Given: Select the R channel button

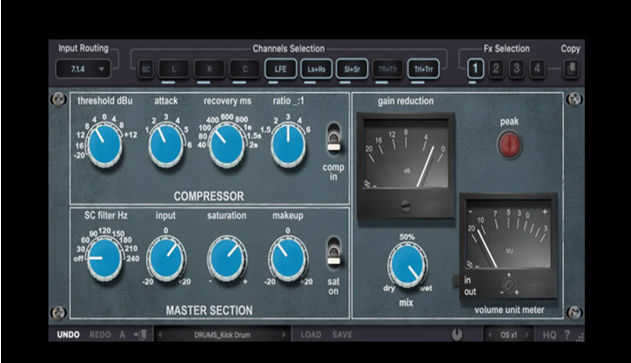Looking at the screenshot, I should tap(209, 69).
